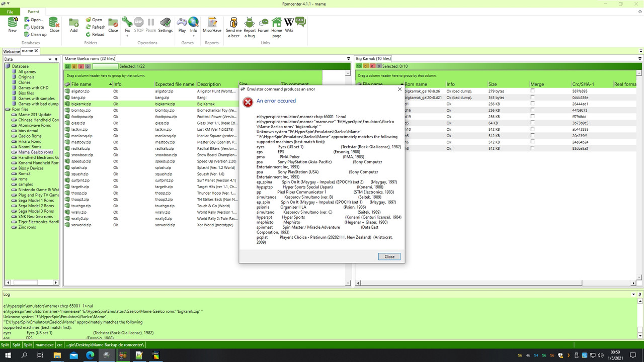Open Log panel dropdown arrow

(x=633, y=294)
